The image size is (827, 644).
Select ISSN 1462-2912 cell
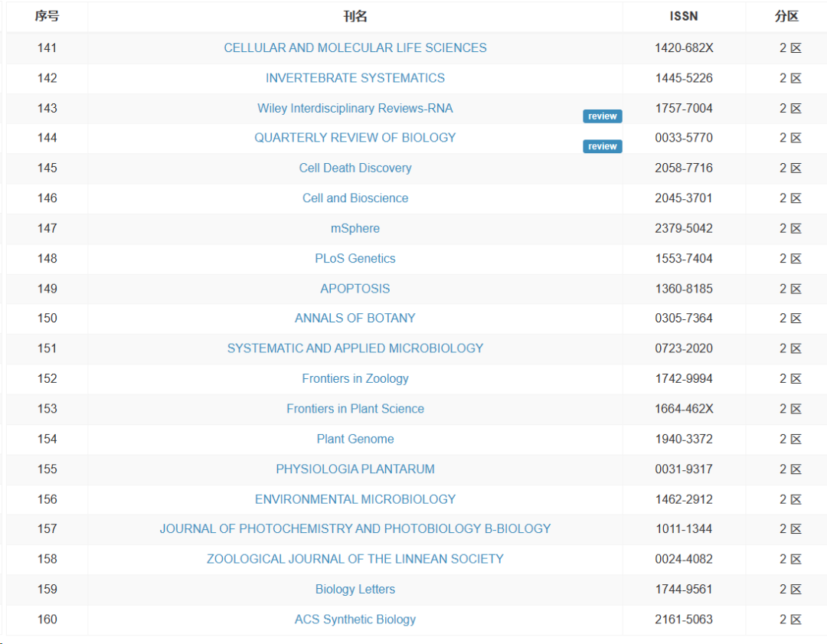(x=684, y=499)
